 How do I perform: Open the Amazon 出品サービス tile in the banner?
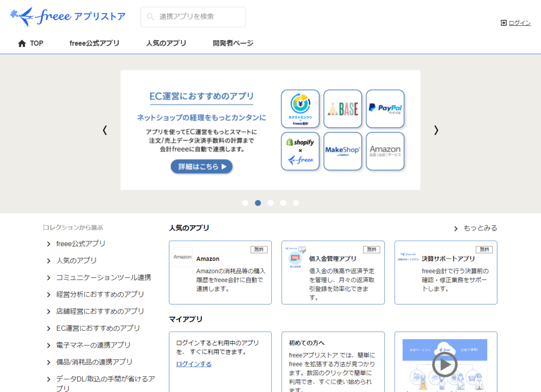(x=385, y=151)
